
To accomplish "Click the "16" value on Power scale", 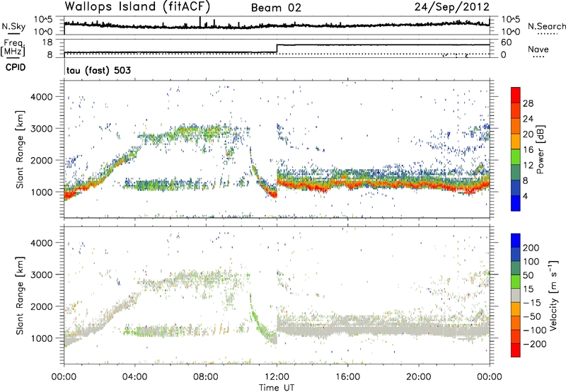I will point(528,150).
